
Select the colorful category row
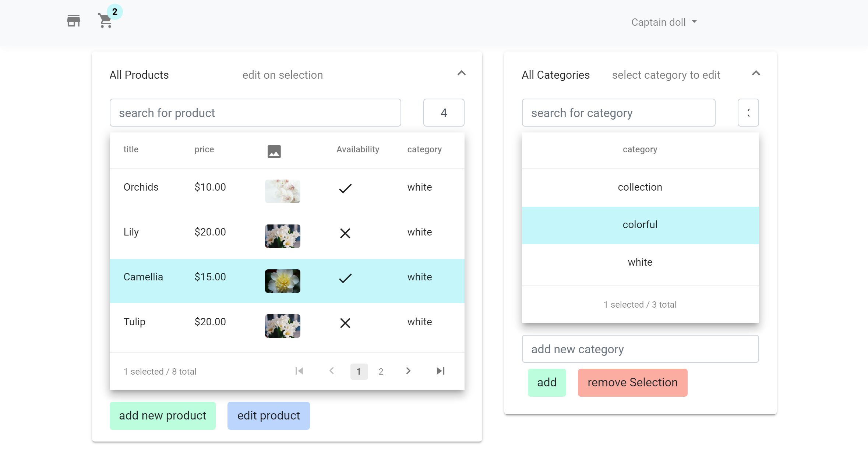point(640,225)
